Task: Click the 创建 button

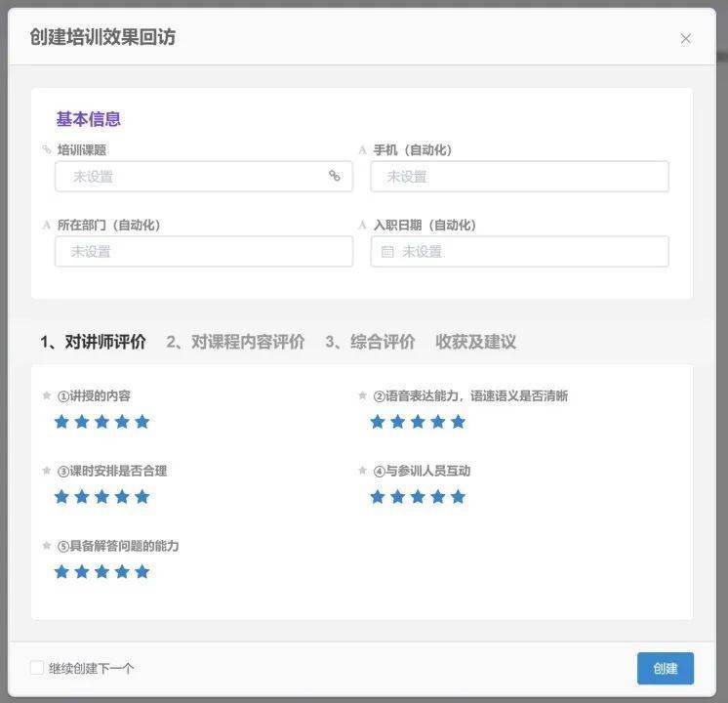Action: click(665, 668)
